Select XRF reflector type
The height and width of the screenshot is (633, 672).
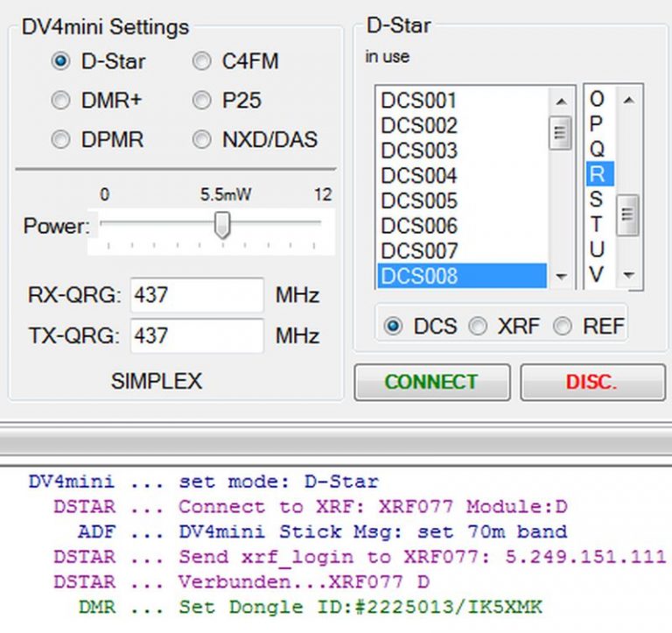pyautogui.click(x=478, y=326)
